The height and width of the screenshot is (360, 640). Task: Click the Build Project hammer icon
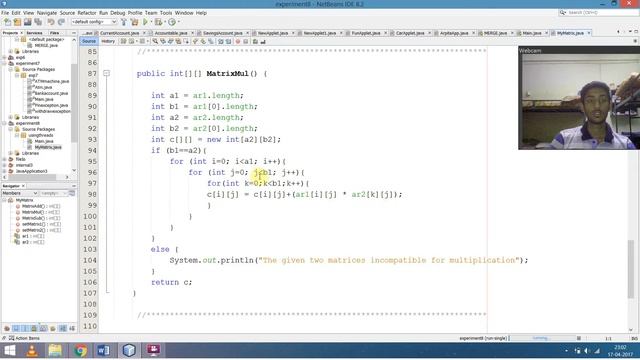124,22
